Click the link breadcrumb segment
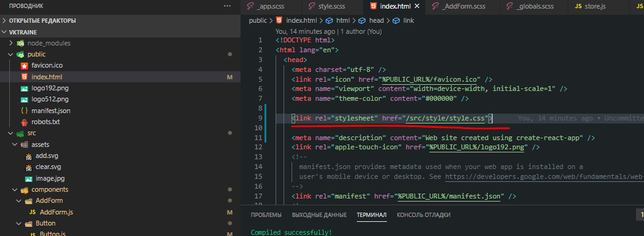 [408, 20]
